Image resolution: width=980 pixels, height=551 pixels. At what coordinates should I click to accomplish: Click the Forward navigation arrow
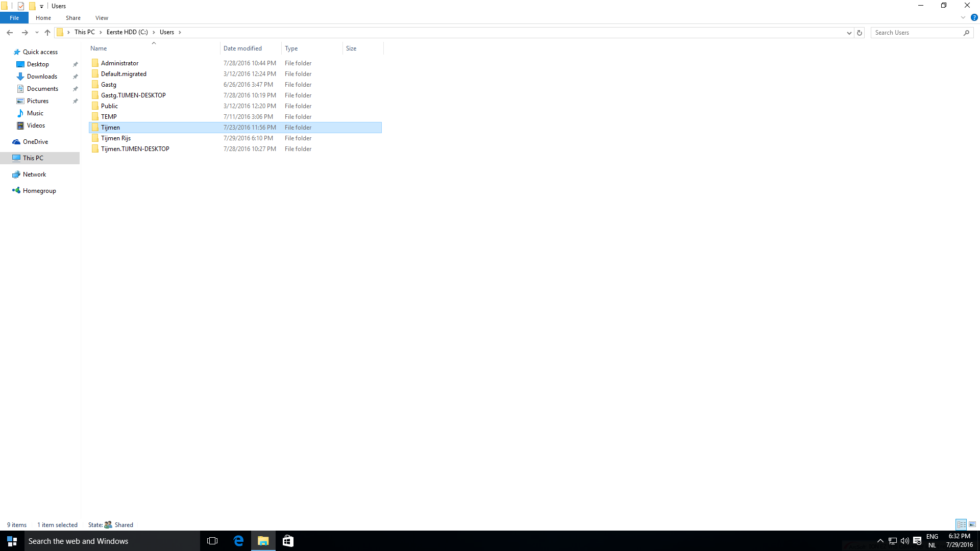[x=24, y=33]
